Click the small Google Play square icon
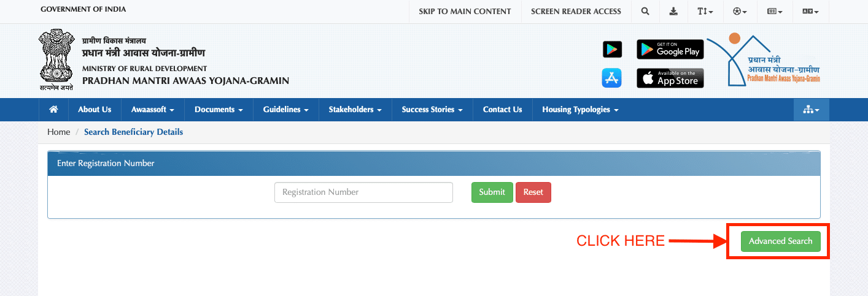 (x=612, y=50)
